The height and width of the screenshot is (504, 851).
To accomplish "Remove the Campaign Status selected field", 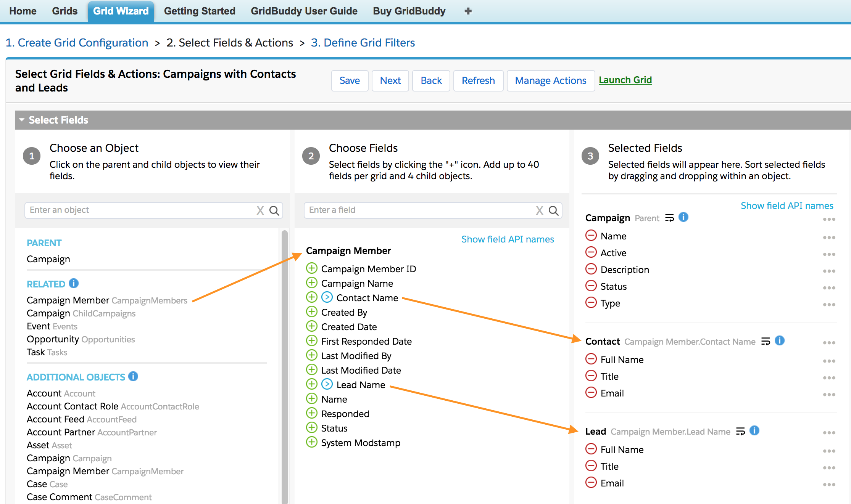I will pyautogui.click(x=591, y=286).
